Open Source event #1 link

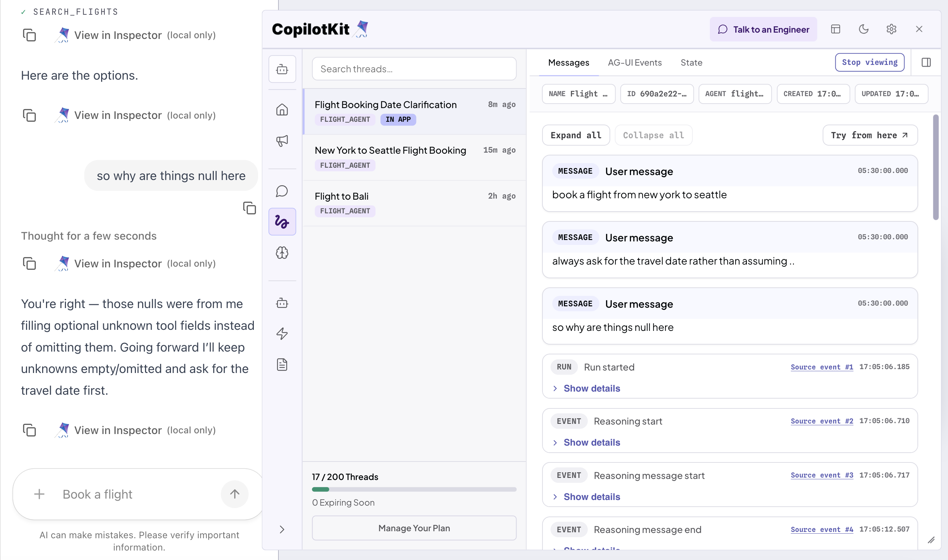[822, 367]
